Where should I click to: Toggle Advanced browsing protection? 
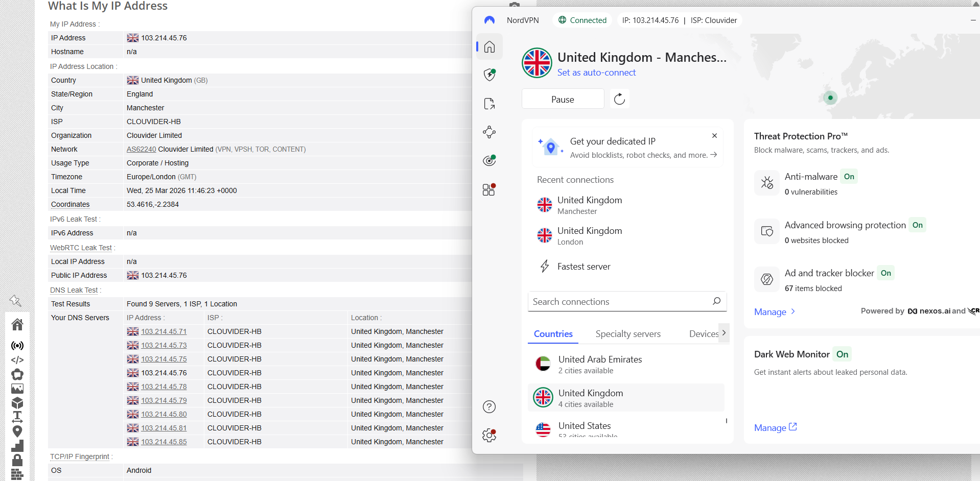pyautogui.click(x=917, y=225)
